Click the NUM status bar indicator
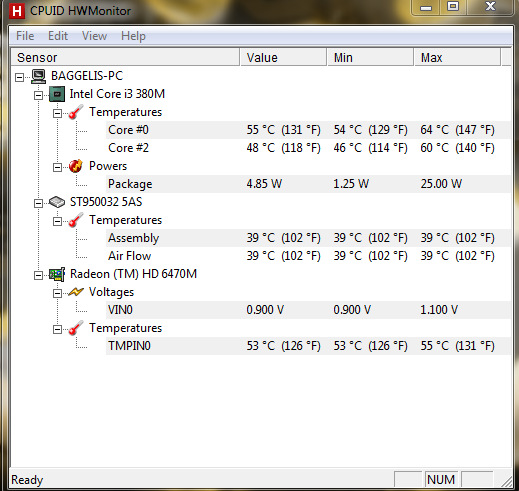519x491 pixels. tap(441, 480)
